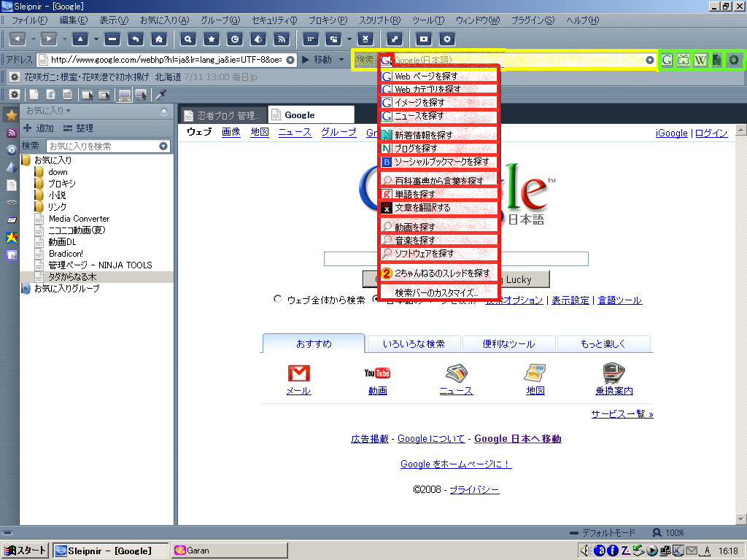
Task: Open the ファイル(F) menu
Action: (29, 20)
